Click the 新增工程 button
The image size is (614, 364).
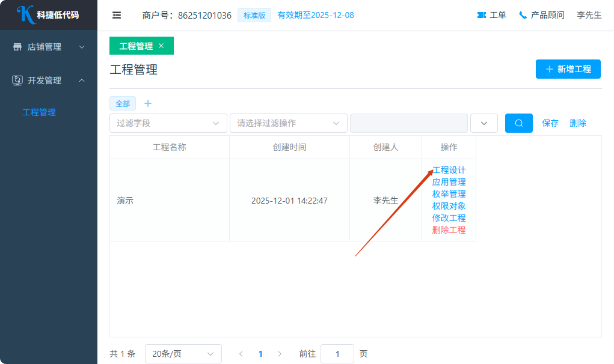tap(568, 69)
